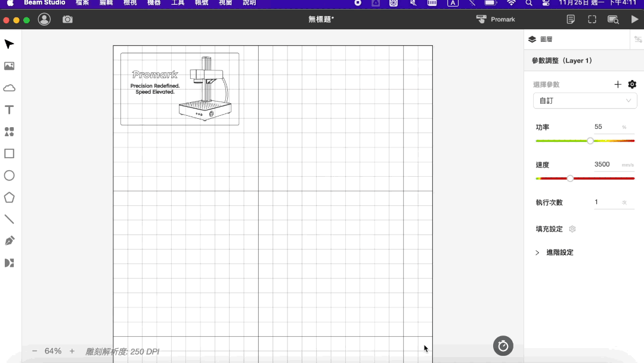Open parameter preset management gear
This screenshot has height=363, width=644.
(632, 84)
